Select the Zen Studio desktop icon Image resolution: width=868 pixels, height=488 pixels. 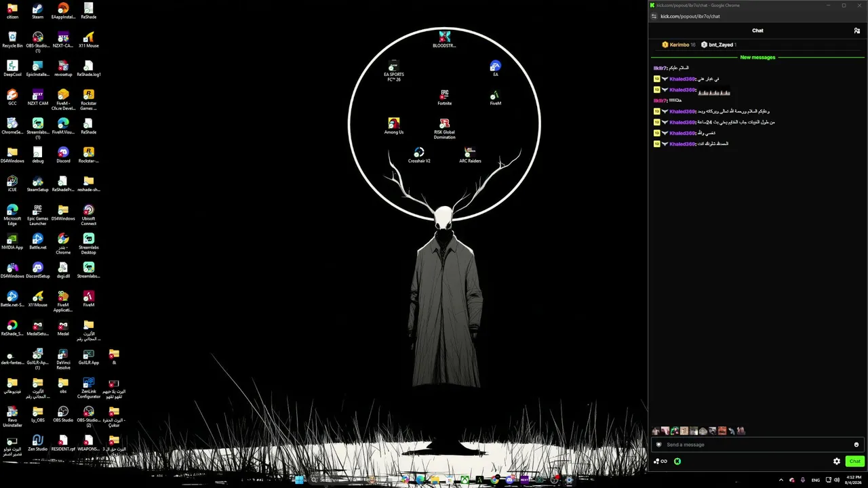coord(37,443)
